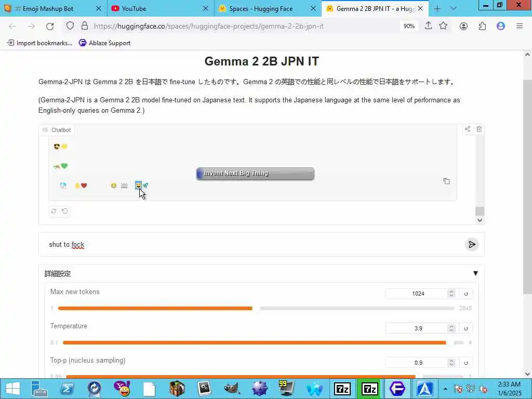Reload the page with the refresh icon
532x399 pixels.
pos(50,26)
